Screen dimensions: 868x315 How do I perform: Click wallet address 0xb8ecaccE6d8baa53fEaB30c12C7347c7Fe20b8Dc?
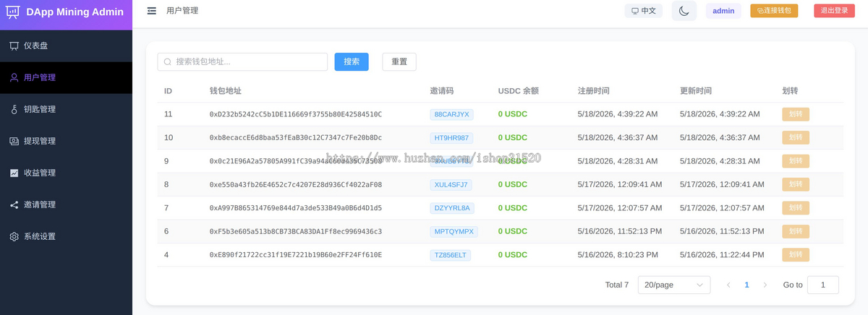coord(296,137)
